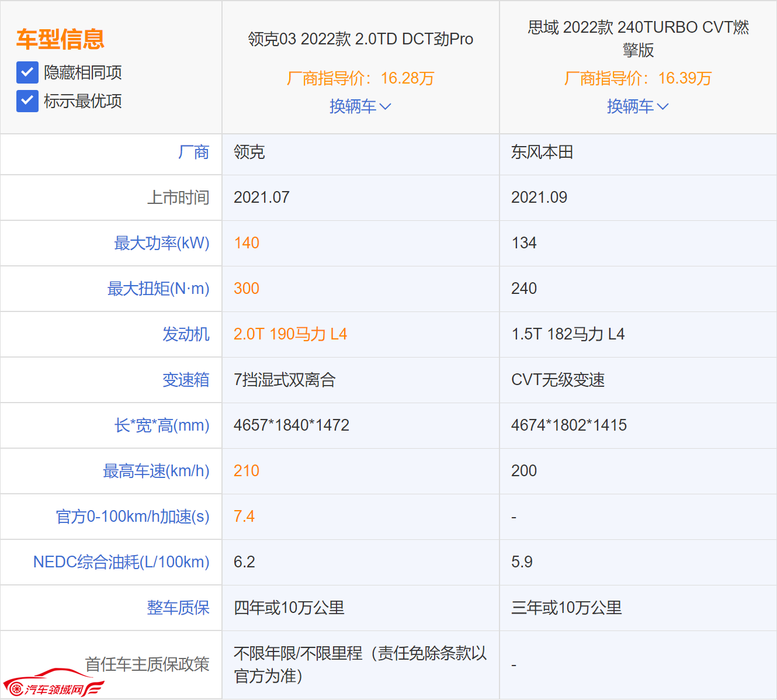Click the 134 power value
The image size is (777, 700).
pyautogui.click(x=524, y=243)
